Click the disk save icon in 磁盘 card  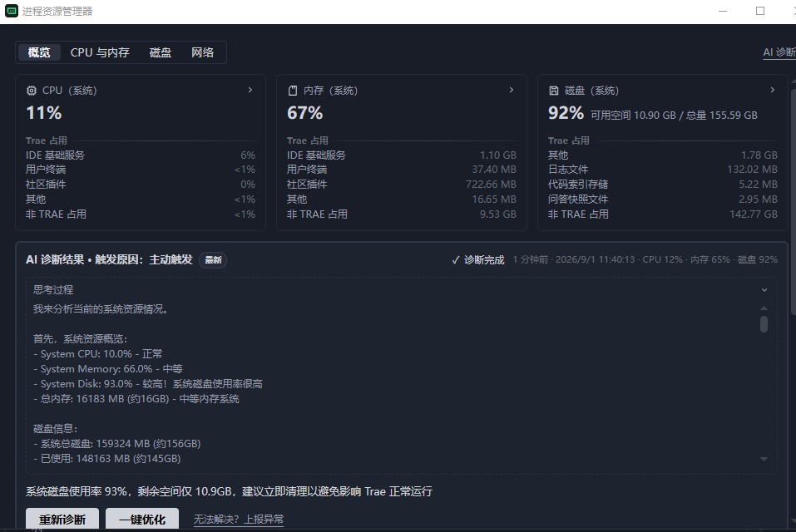click(553, 91)
